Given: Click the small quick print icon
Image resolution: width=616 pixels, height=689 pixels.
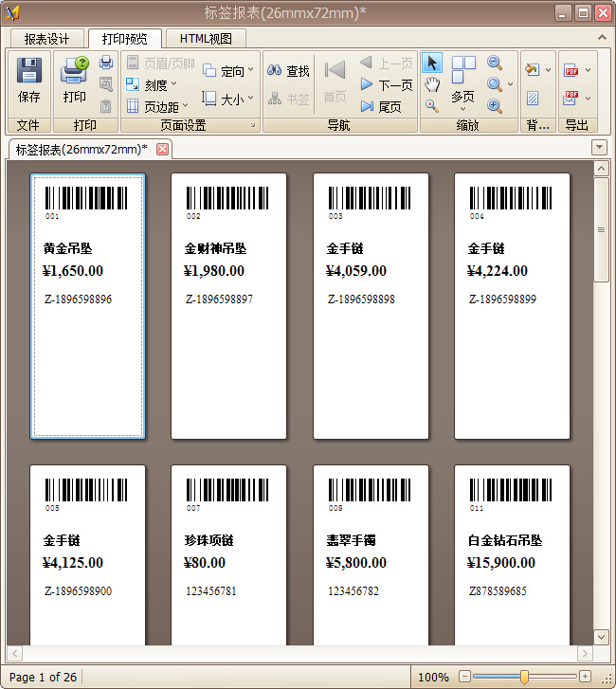Looking at the screenshot, I should point(106,62).
